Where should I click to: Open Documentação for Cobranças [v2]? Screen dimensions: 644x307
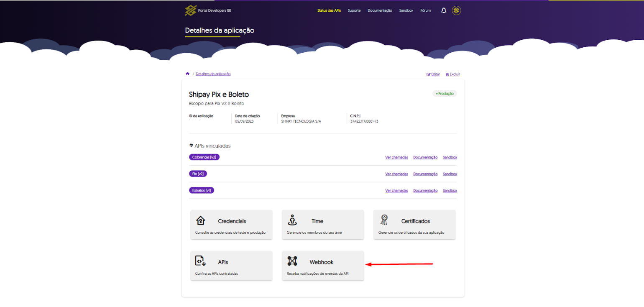tap(425, 157)
